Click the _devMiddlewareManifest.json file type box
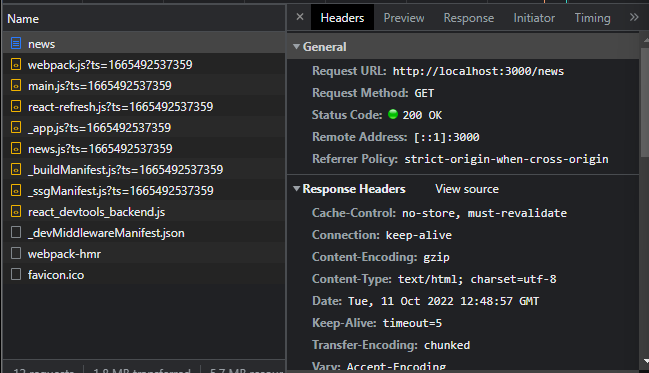Image resolution: width=649 pixels, height=373 pixels. (x=16, y=232)
